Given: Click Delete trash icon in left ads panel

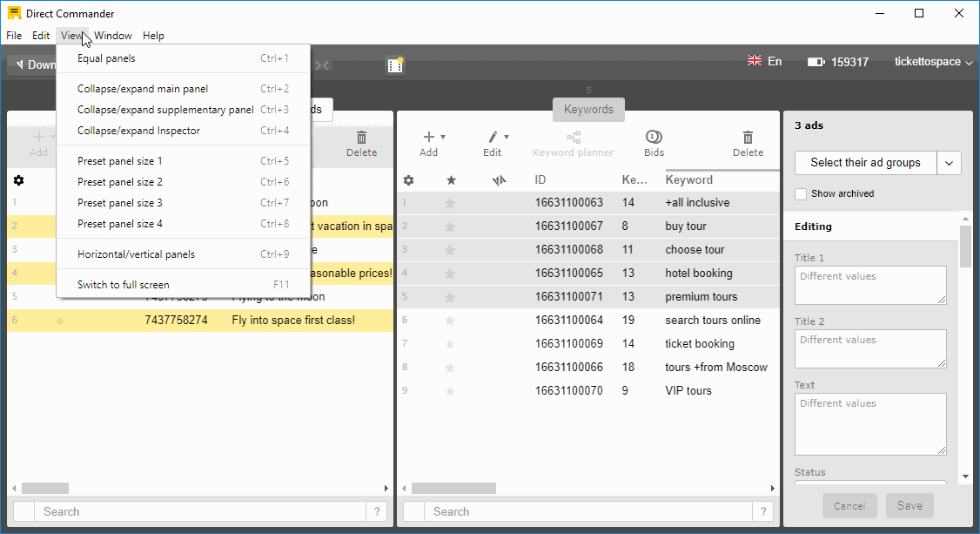Looking at the screenshot, I should point(361,138).
